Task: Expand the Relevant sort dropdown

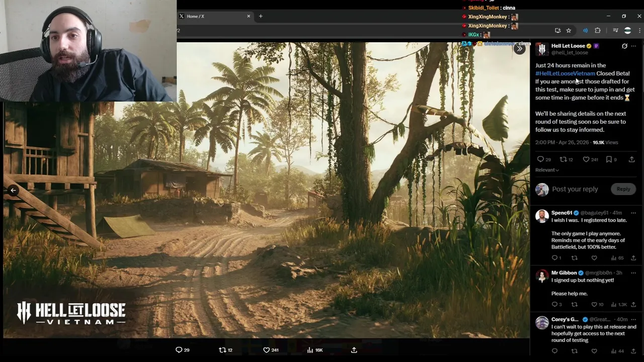Action: click(547, 170)
